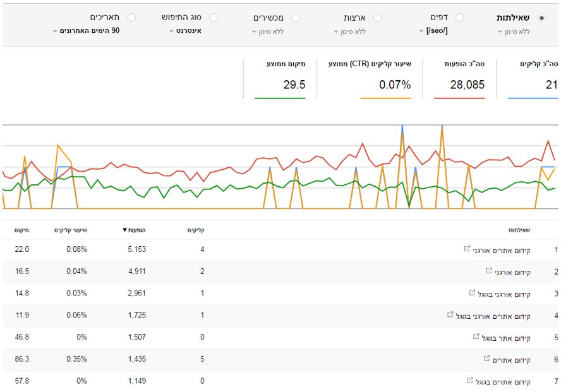Click the sort arrow on 'הופעות' column
561x392 pixels.
coord(124,230)
